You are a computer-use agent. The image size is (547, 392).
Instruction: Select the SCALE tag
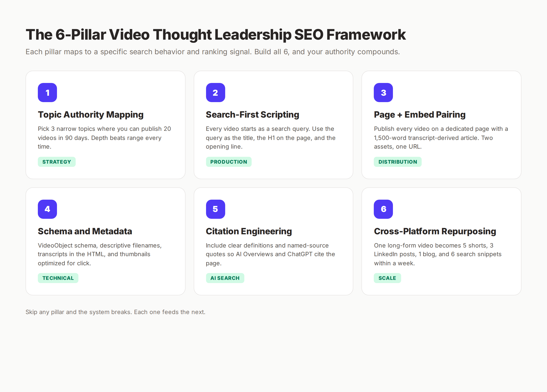coord(387,278)
